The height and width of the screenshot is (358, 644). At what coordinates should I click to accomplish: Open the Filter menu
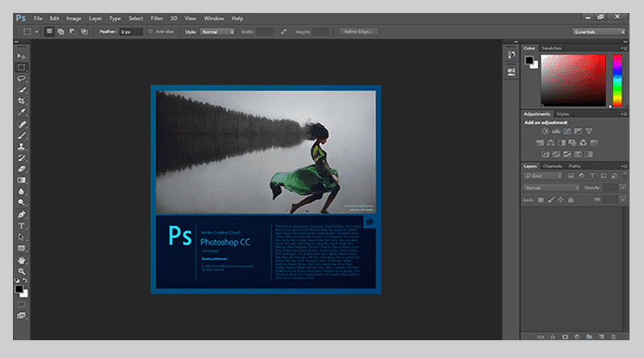(x=156, y=19)
